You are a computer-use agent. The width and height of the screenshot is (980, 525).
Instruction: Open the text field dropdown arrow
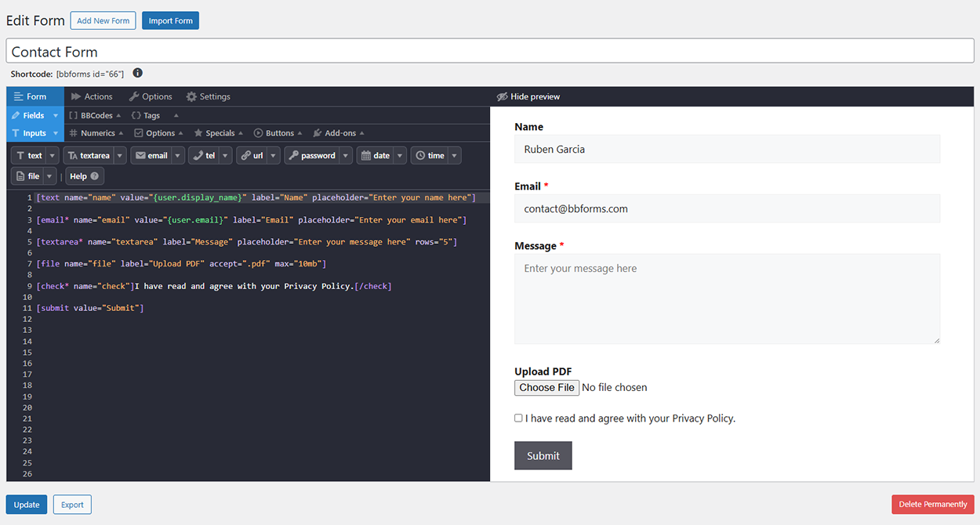coord(53,156)
